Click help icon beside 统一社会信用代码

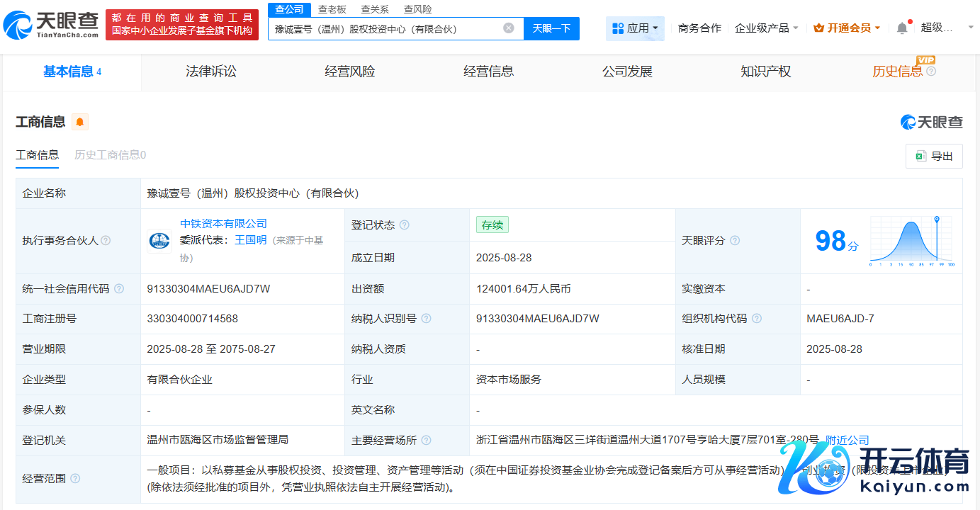(119, 289)
